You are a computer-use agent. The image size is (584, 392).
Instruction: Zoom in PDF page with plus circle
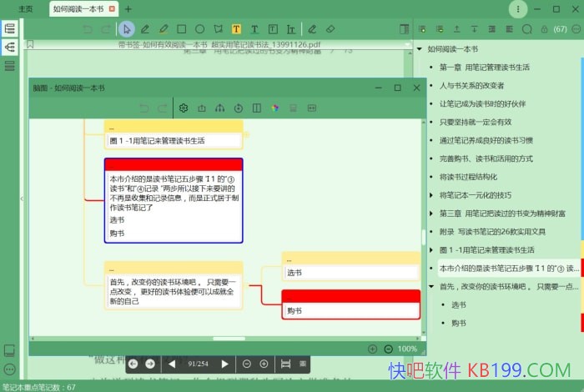tap(264, 364)
